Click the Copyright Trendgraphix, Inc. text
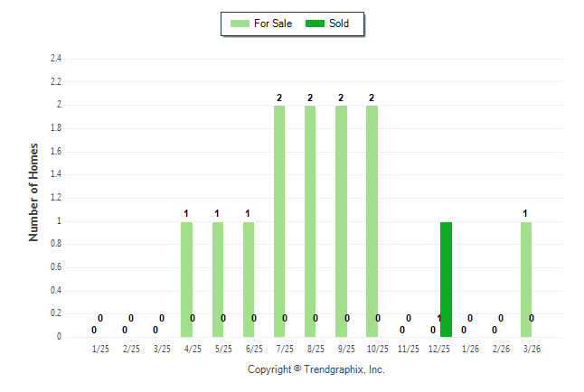 pos(316,370)
